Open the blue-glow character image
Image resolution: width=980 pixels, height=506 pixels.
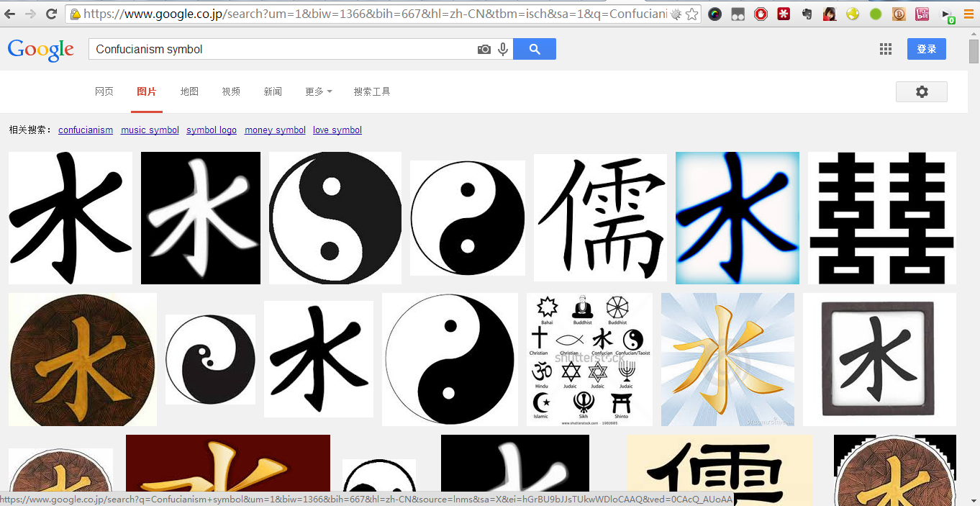click(738, 218)
